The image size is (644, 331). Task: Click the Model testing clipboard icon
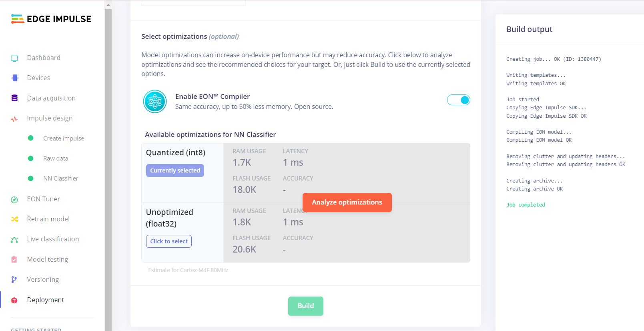point(14,259)
